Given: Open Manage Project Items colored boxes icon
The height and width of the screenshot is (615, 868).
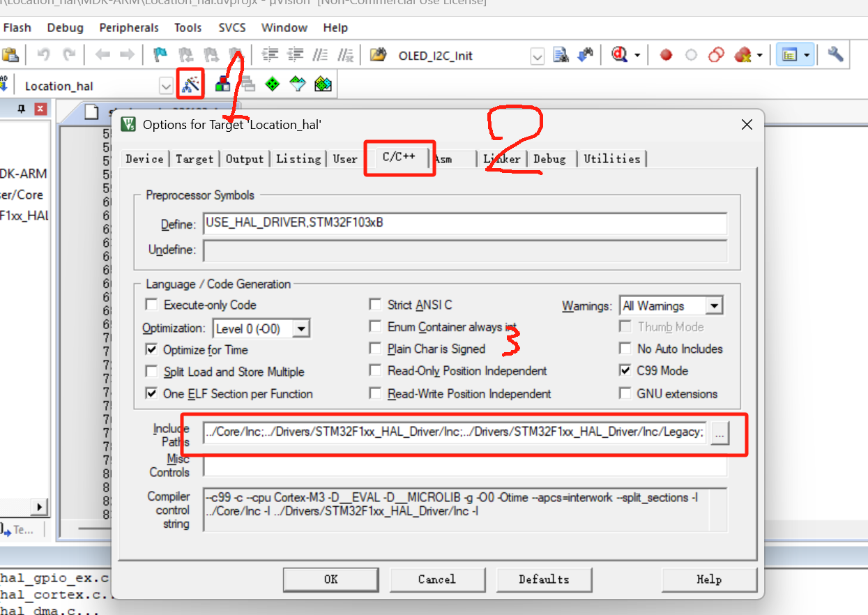Looking at the screenshot, I should pyautogui.click(x=223, y=84).
